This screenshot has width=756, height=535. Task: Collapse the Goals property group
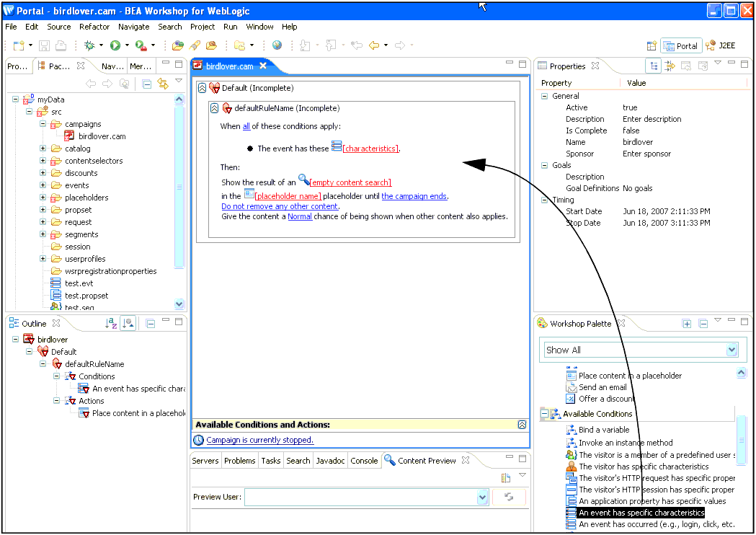click(544, 165)
